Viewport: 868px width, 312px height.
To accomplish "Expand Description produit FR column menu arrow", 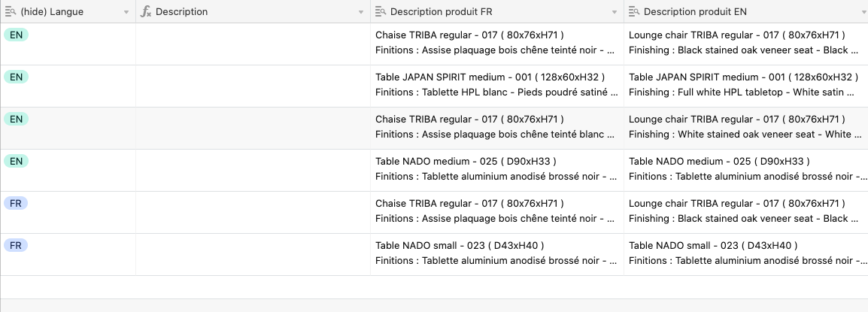I will [613, 13].
